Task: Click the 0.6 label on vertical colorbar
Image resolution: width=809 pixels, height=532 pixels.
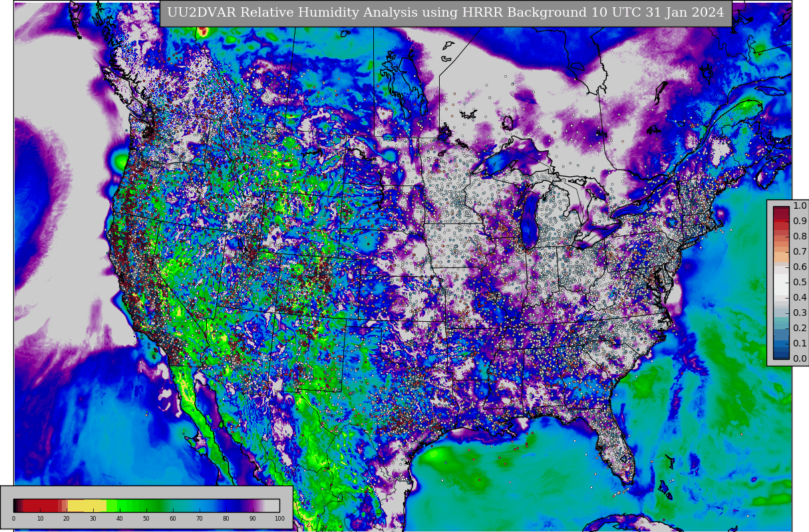Action: [x=799, y=267]
